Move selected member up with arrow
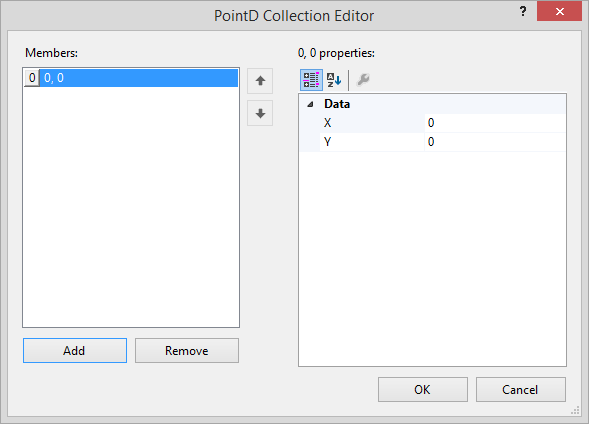Viewport: 589px width, 424px height. pos(260,81)
